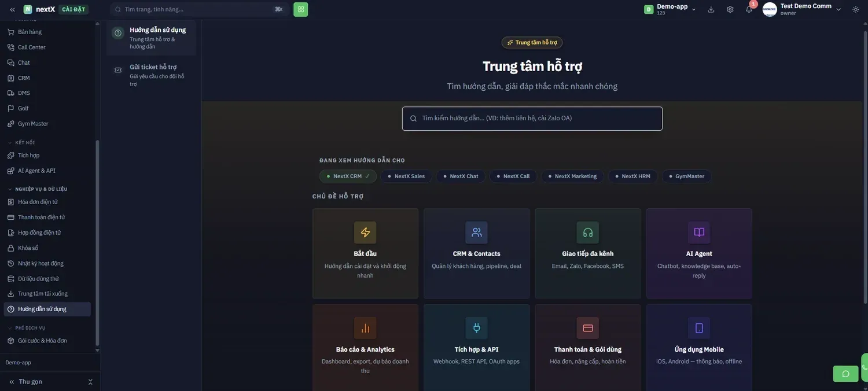
Task: Open the Gửi ticket hỗ trợ panel entry
Action: point(151,75)
